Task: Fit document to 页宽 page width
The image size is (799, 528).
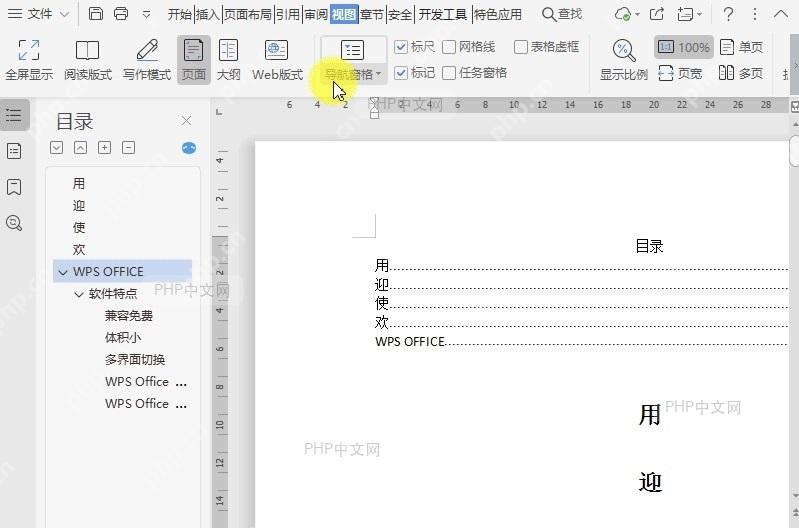Action: point(680,73)
